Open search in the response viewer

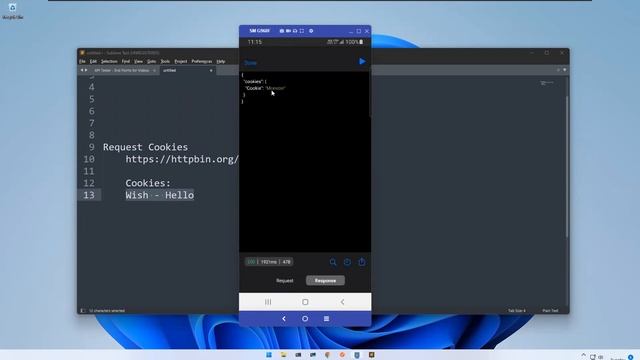(333, 262)
